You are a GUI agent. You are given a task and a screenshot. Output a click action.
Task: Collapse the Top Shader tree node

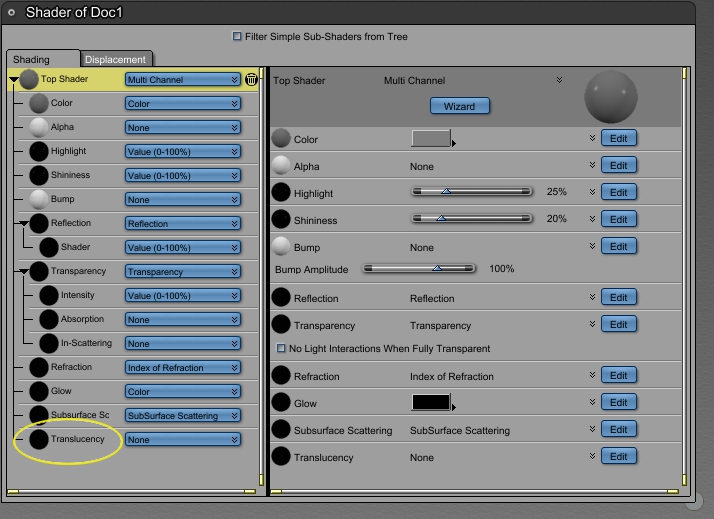click(x=14, y=80)
